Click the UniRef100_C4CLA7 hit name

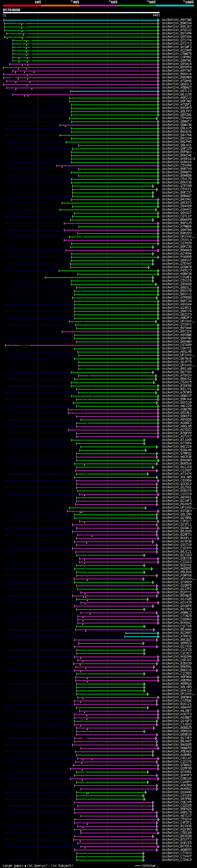pos(177,758)
